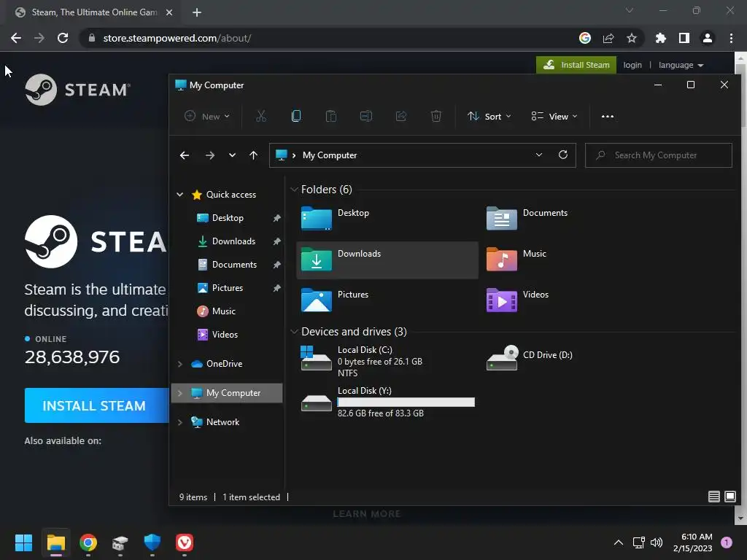Expand the OneDrive tree node

pyautogui.click(x=180, y=364)
